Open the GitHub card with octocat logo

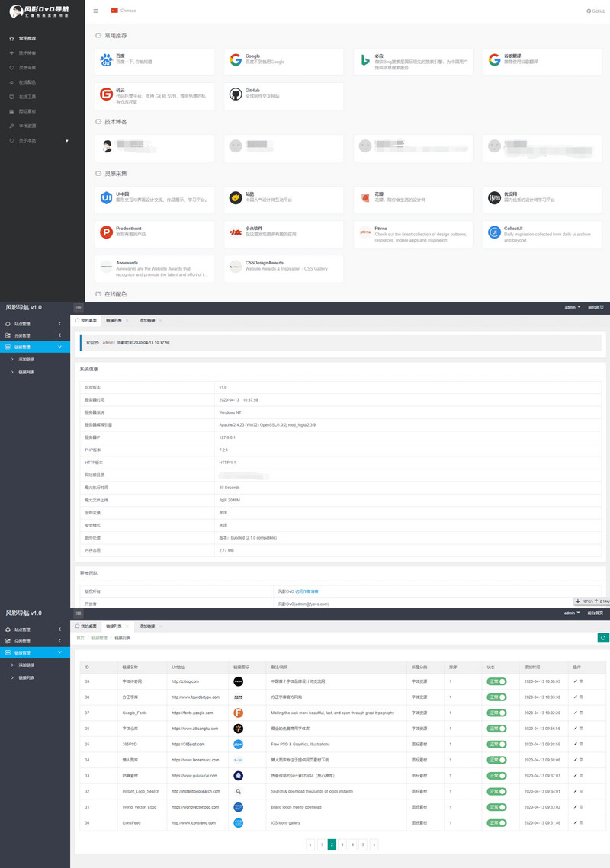click(284, 96)
